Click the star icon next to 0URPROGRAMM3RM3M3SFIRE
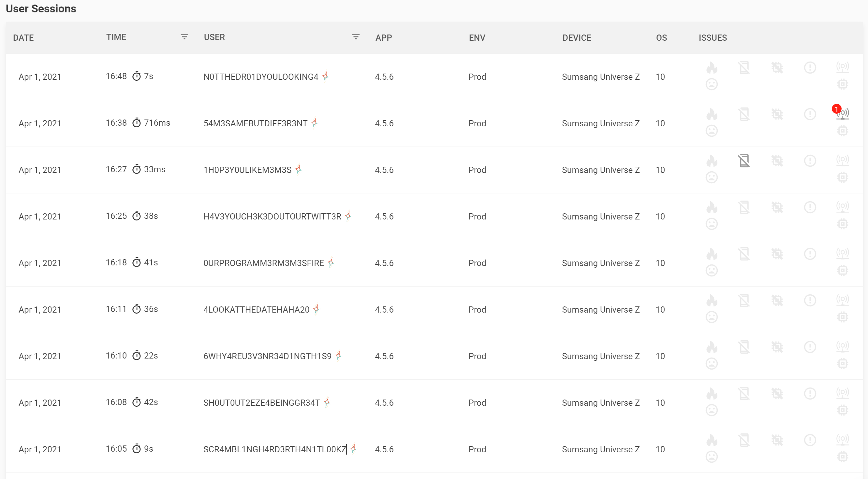Image resolution: width=868 pixels, height=479 pixels. (x=331, y=262)
